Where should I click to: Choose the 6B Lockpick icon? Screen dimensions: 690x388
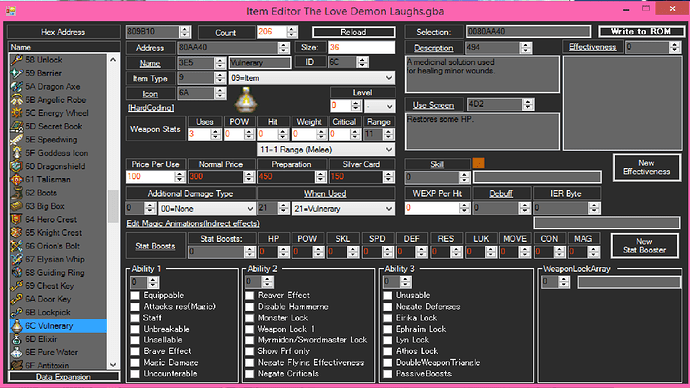click(17, 312)
